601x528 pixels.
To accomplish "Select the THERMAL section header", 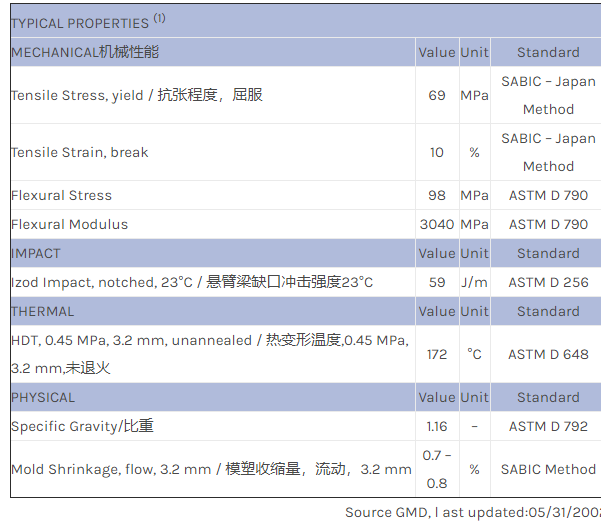I will tap(43, 311).
